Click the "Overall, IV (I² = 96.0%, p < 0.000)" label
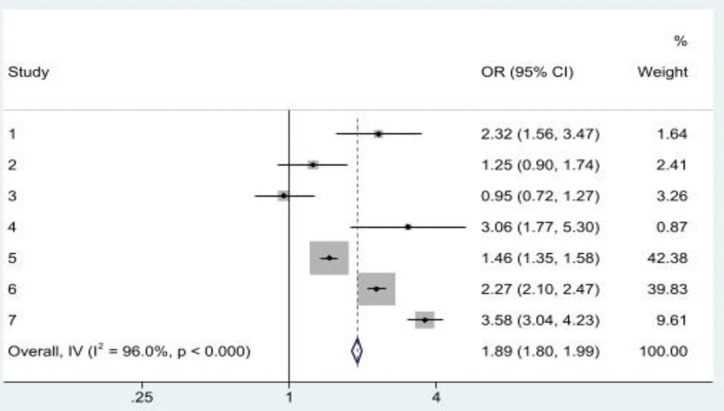Screen dimensions: 724x411 pyautogui.click(x=128, y=351)
